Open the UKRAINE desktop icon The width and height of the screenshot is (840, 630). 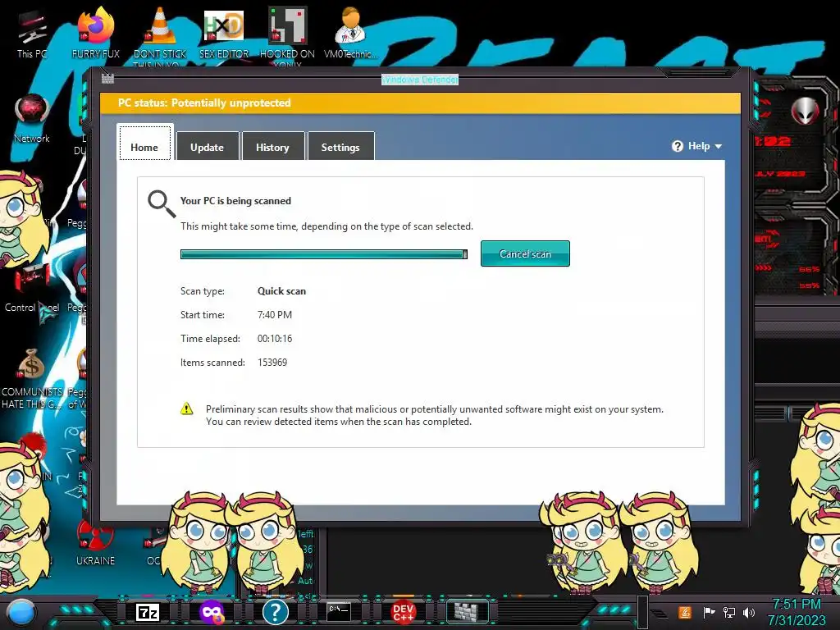click(x=95, y=542)
